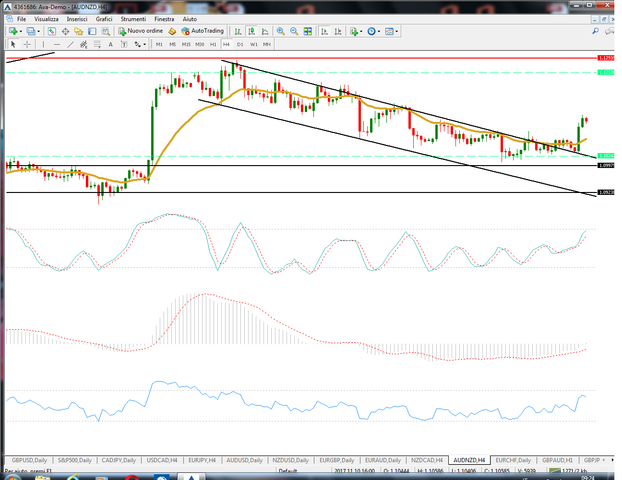
Task: Toggle candlestick chart mode
Action: [x=251, y=31]
